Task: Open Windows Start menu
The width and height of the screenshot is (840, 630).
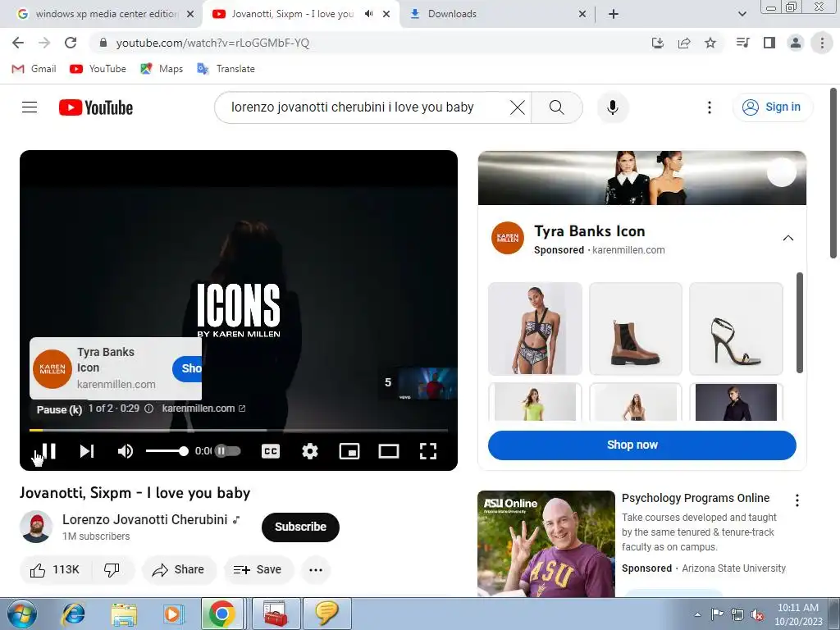Action: point(21,614)
